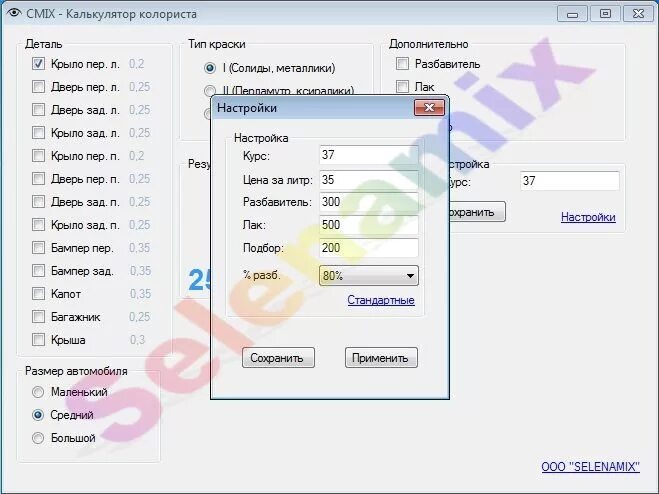Open the Настройки link in main window
The image size is (659, 494).
click(x=588, y=217)
